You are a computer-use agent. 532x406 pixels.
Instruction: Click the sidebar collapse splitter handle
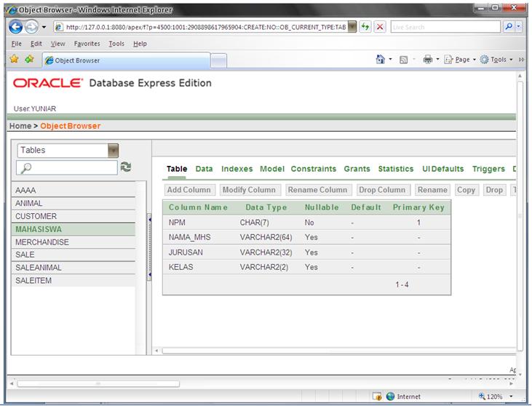(x=149, y=247)
